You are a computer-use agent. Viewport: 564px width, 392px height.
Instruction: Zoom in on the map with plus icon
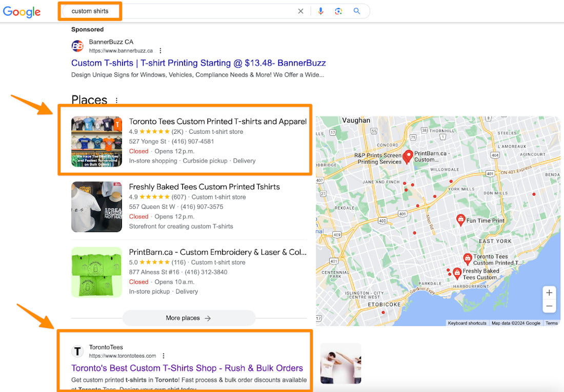(x=549, y=292)
